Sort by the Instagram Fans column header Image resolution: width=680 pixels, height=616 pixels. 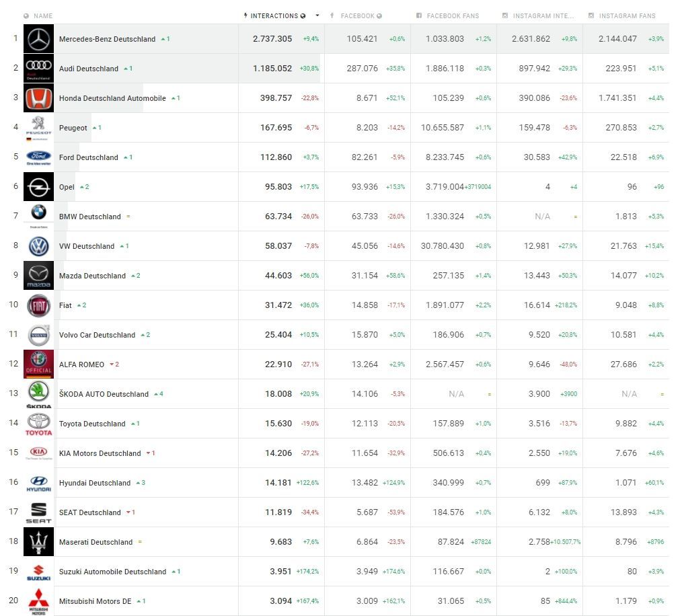click(x=627, y=15)
